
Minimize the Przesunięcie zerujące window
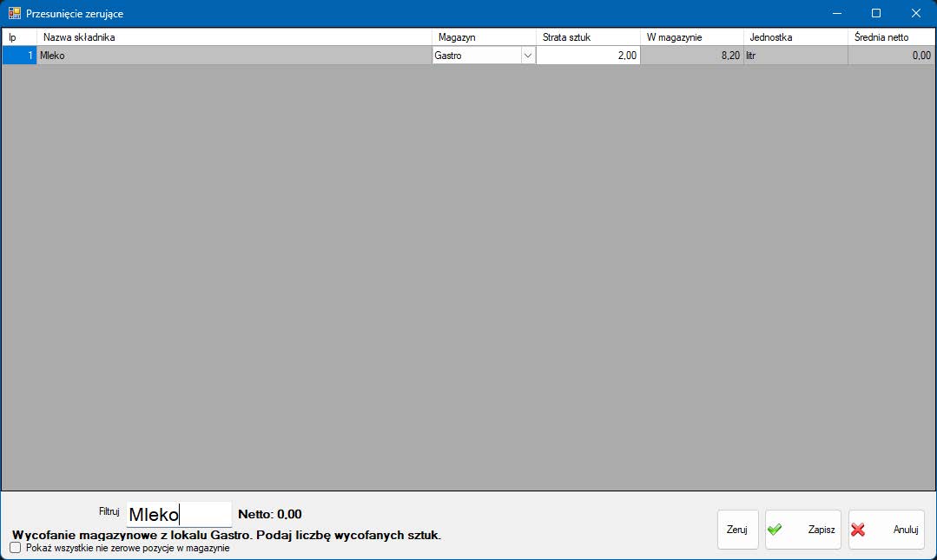click(x=836, y=13)
